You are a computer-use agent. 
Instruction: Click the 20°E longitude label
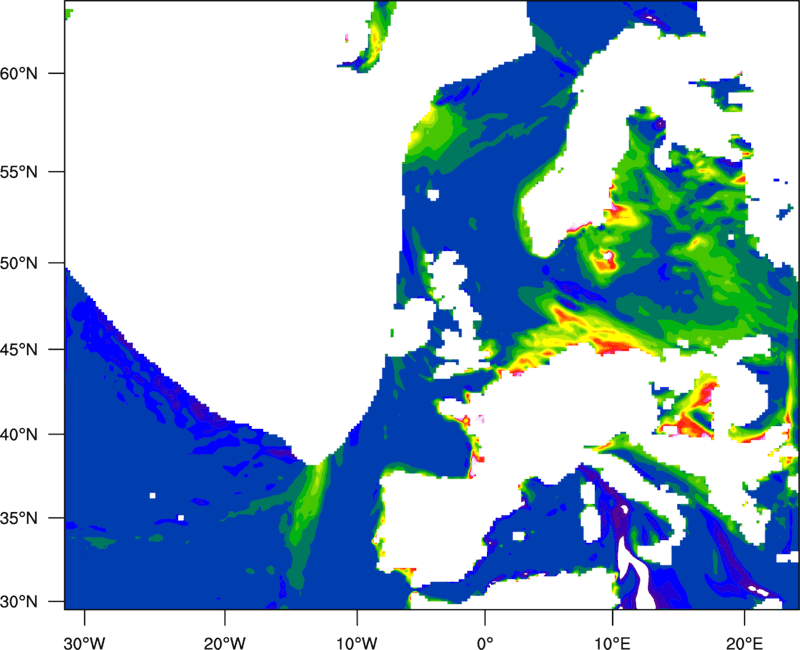click(x=744, y=643)
